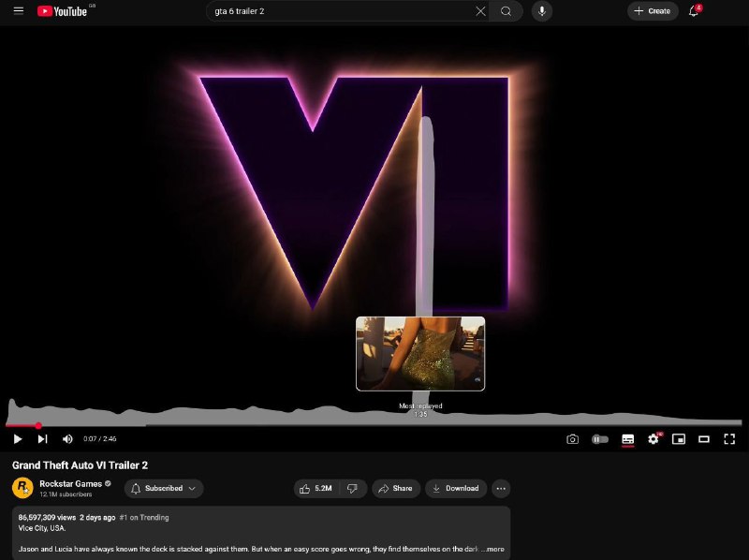Viewport: 749px width, 560px height.
Task: Skip to the next video
Action: pos(42,438)
